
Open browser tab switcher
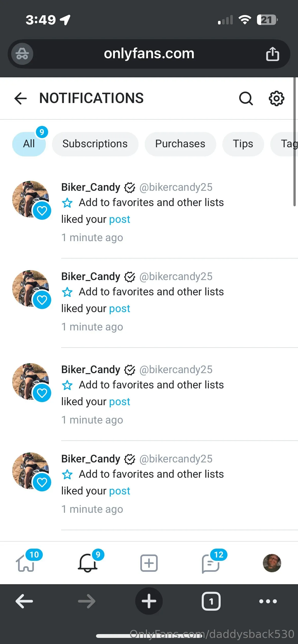(x=211, y=601)
